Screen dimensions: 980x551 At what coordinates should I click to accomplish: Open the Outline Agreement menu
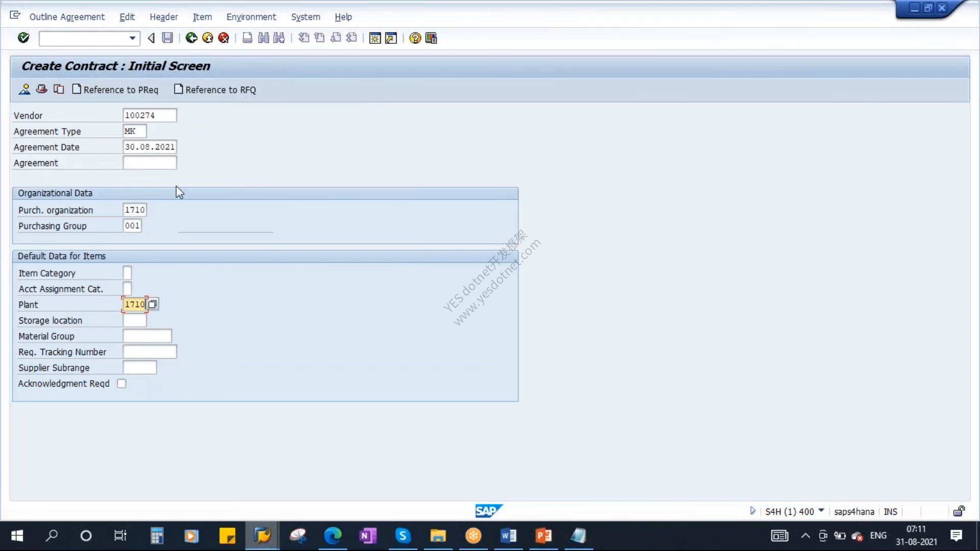pyautogui.click(x=67, y=17)
